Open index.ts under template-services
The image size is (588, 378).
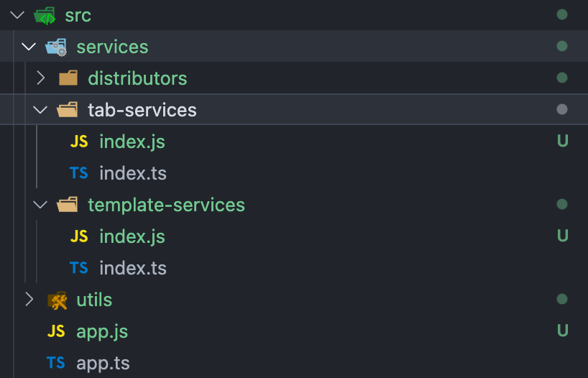click(x=133, y=268)
